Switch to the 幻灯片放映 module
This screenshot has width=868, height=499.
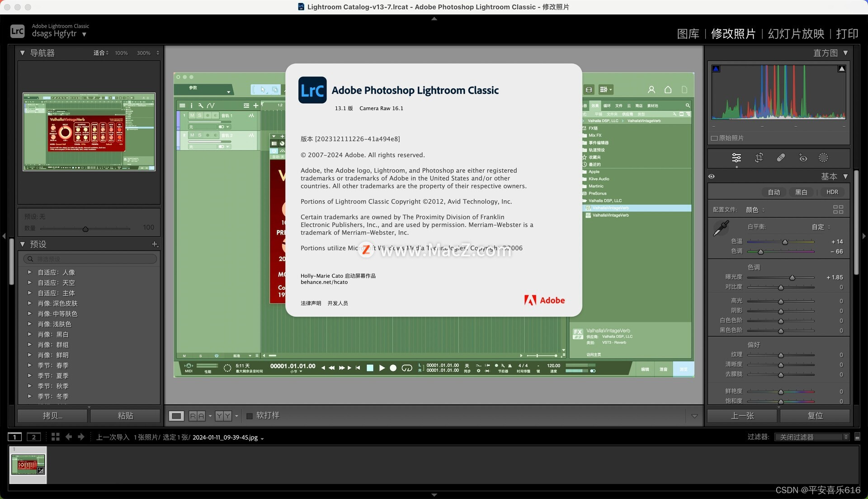click(796, 34)
